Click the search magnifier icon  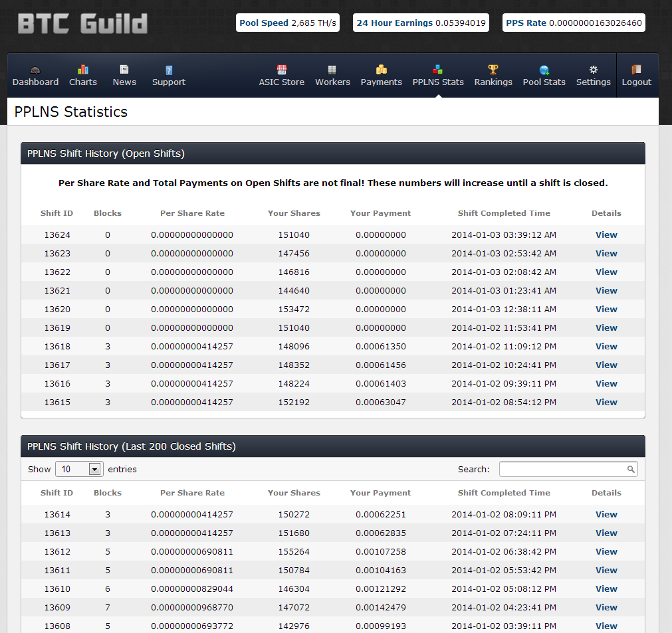coord(630,469)
